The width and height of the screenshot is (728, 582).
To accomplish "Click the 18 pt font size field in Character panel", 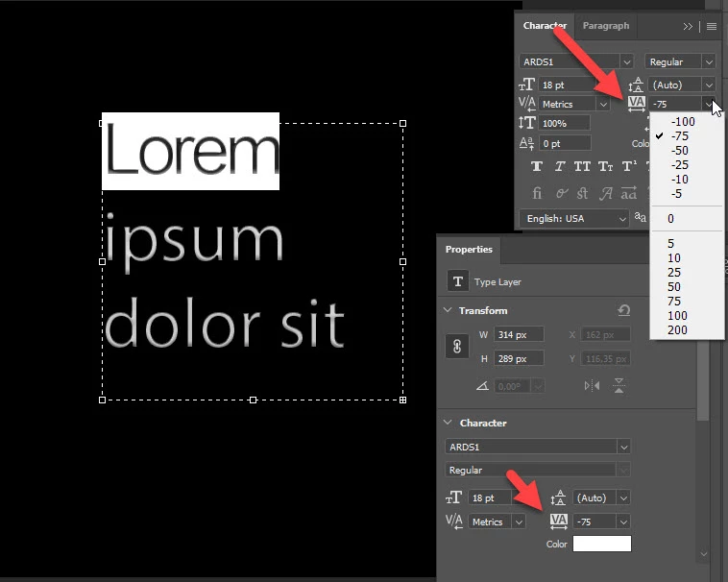I will click(x=568, y=85).
